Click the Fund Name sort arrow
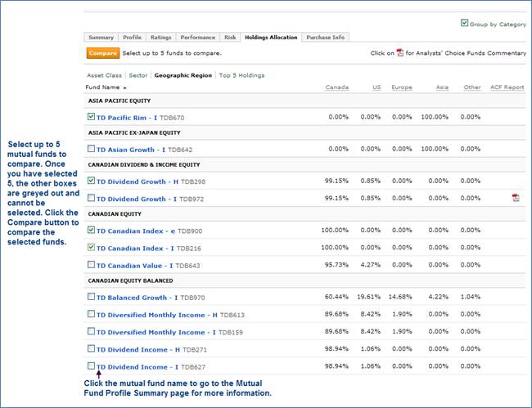The height and width of the screenshot is (408, 532). pos(125,87)
